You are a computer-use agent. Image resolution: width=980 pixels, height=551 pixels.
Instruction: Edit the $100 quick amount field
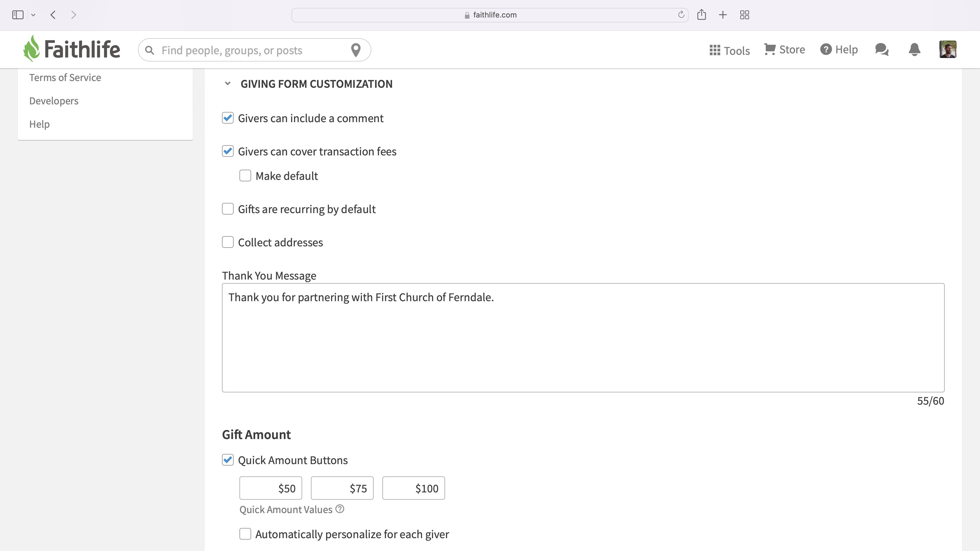point(414,488)
